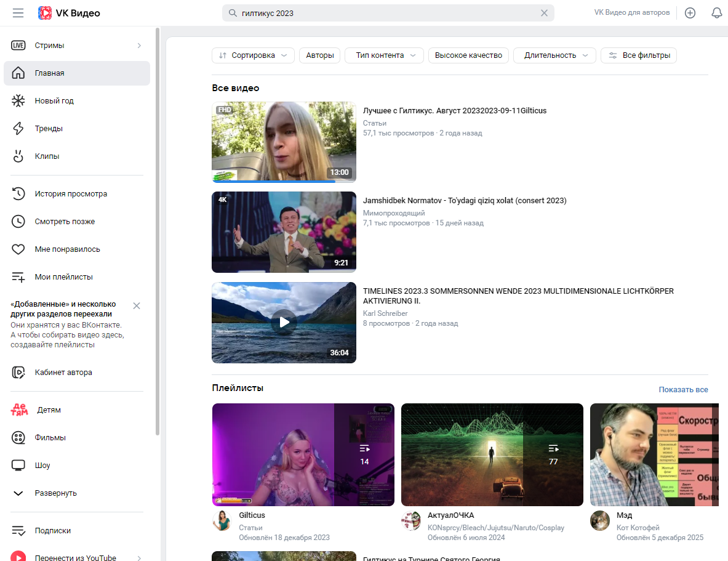Screen dimensions: 728x561
Task: Click the Кот Котофей avatar
Action: [x=600, y=520]
